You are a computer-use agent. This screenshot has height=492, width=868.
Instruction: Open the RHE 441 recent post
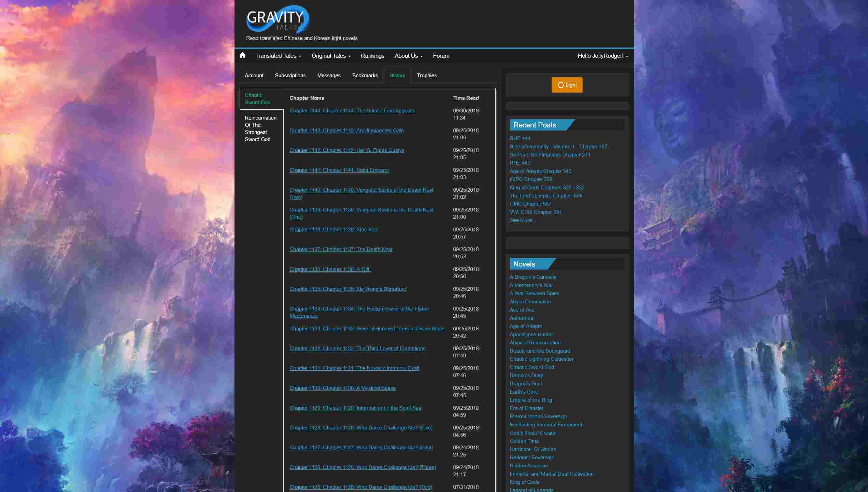[x=520, y=138]
